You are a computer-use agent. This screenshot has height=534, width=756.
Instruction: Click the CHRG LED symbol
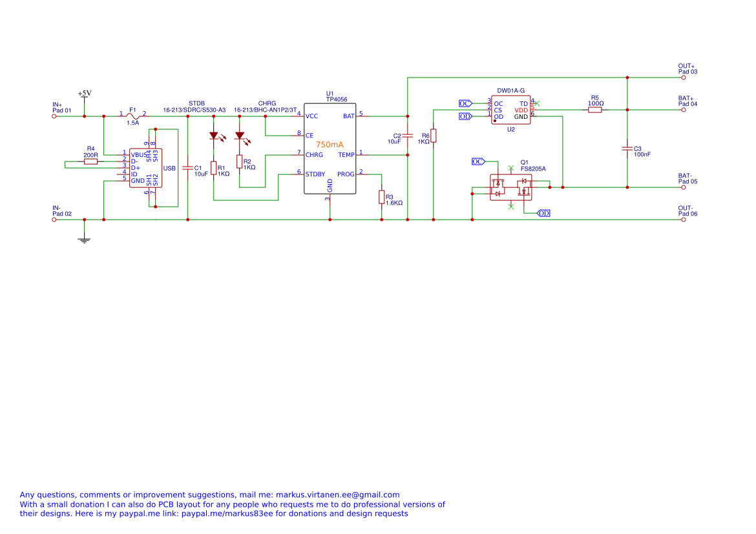(x=240, y=136)
